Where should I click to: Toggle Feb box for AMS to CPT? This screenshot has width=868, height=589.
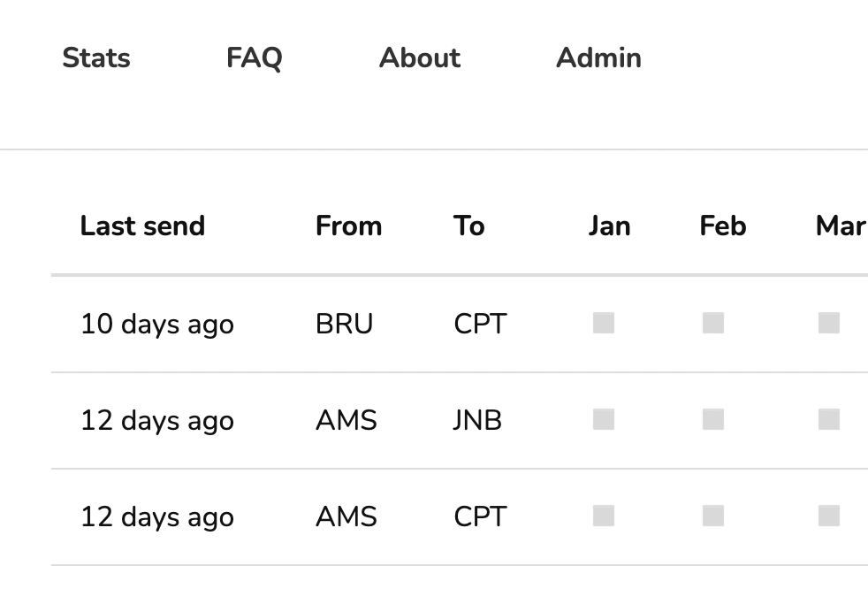(713, 516)
